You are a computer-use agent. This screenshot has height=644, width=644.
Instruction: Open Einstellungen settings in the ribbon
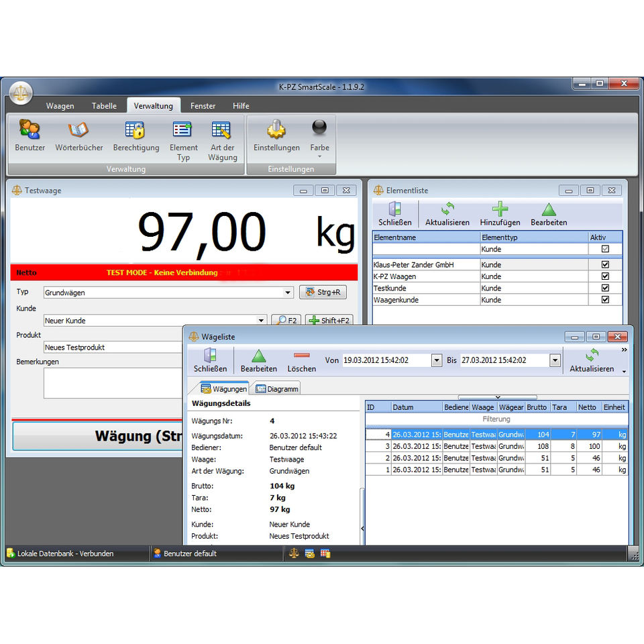click(x=276, y=136)
